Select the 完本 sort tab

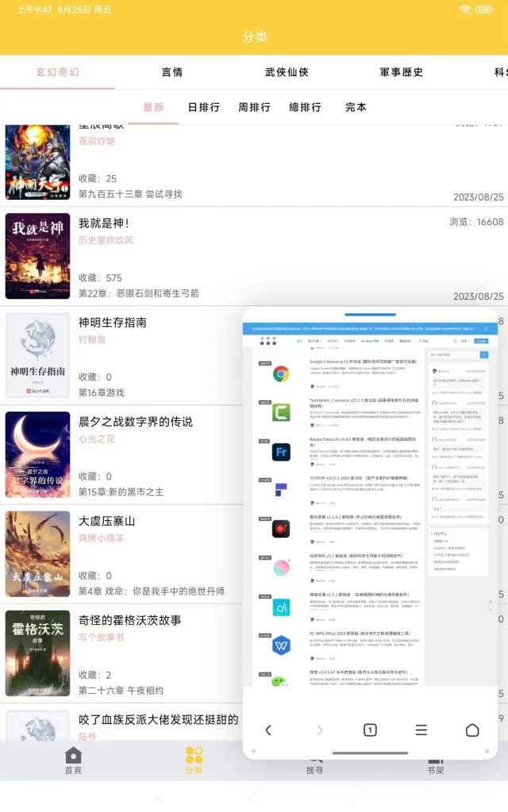coord(356,107)
